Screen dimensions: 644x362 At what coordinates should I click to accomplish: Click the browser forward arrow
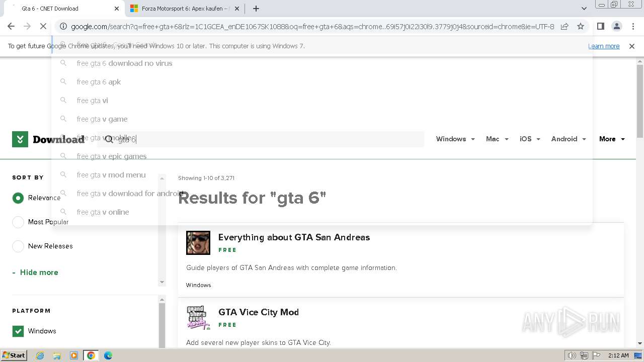(27, 26)
